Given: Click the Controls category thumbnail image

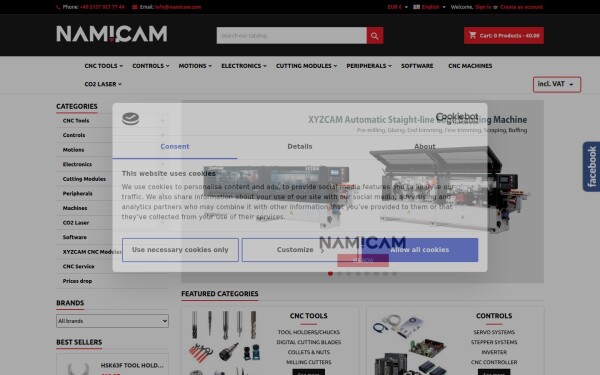Looking at the screenshot, I should tap(409, 344).
